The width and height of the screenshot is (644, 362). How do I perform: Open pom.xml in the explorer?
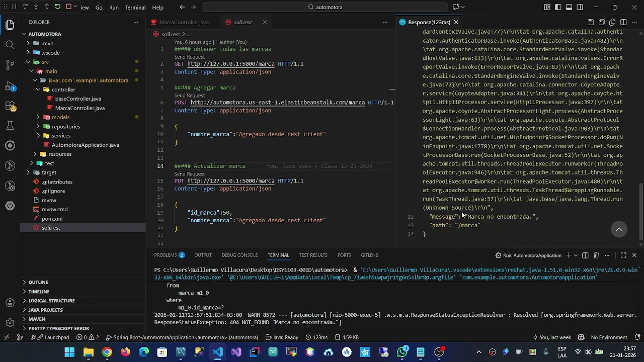[x=52, y=219]
